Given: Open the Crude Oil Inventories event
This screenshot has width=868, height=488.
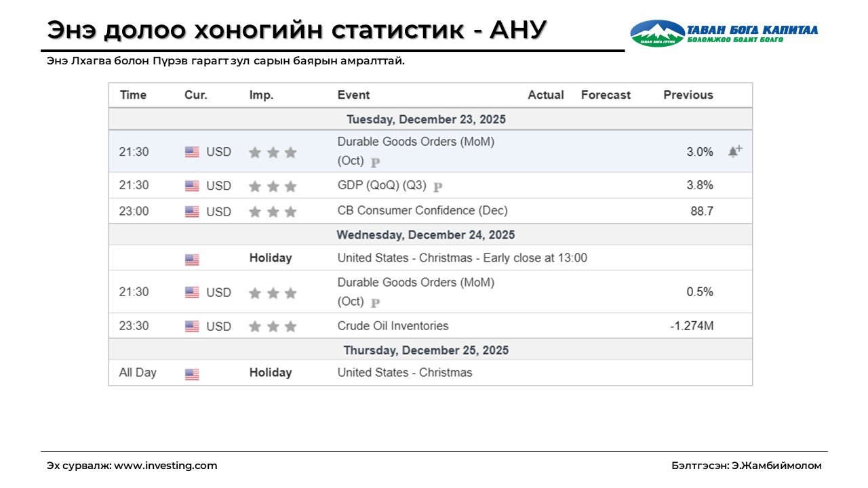Looking at the screenshot, I should tap(393, 326).
